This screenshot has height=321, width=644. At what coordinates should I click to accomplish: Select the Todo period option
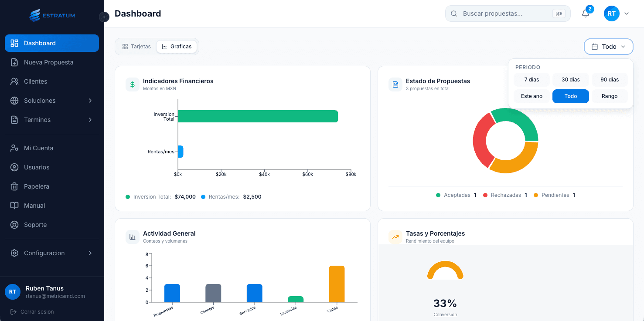point(571,96)
